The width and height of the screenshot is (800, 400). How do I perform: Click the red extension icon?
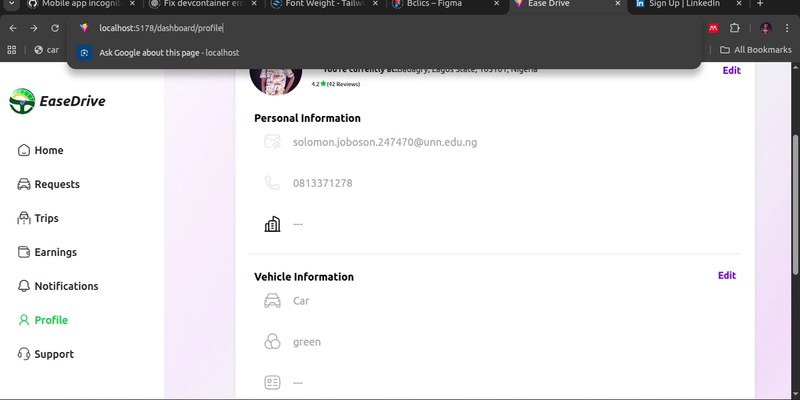(713, 28)
